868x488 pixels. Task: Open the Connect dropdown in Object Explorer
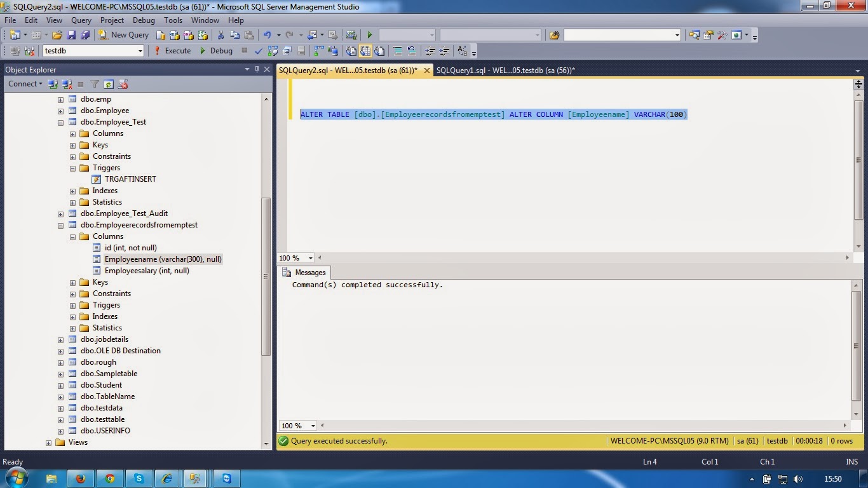click(x=25, y=84)
